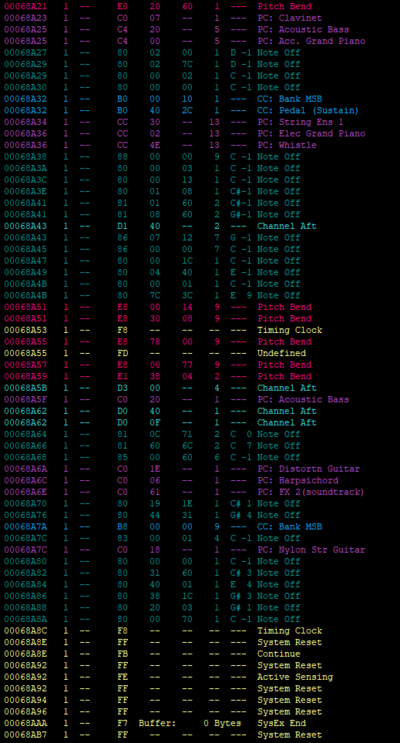Select the C 7 Note Off event
Image resolution: width=400 pixels, height=743 pixels.
point(152,445)
